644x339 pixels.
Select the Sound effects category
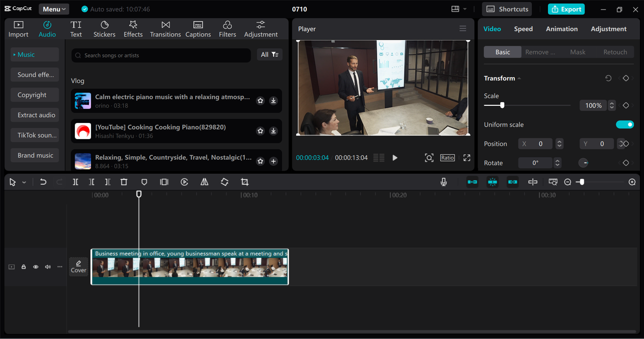[35, 75]
